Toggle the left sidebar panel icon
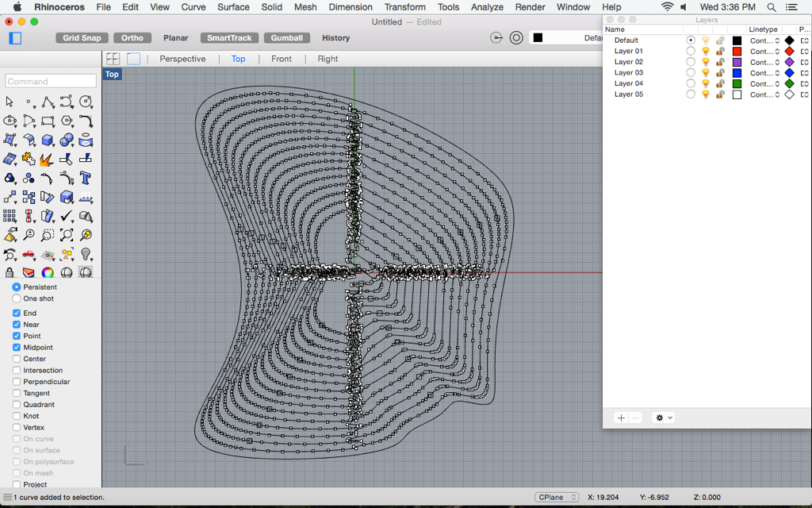Viewport: 812px width, 508px height. click(15, 38)
